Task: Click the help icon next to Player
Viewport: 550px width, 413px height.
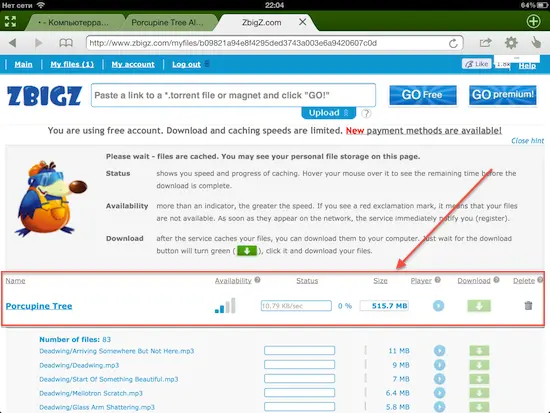Action: (x=438, y=280)
